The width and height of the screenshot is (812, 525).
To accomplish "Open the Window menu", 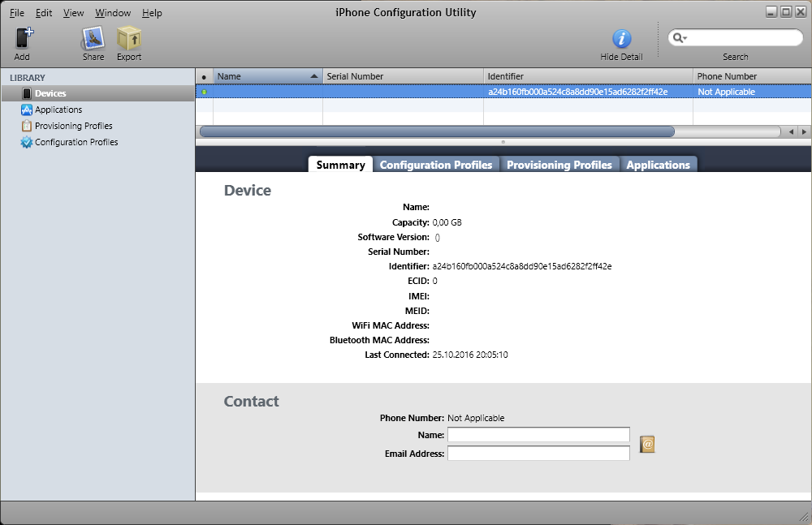I will 112,13.
